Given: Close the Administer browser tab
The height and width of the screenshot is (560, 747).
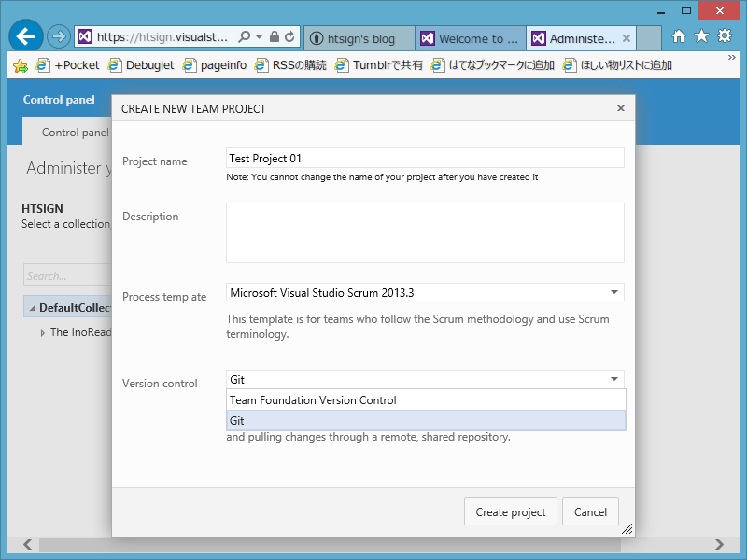Looking at the screenshot, I should pyautogui.click(x=627, y=38).
